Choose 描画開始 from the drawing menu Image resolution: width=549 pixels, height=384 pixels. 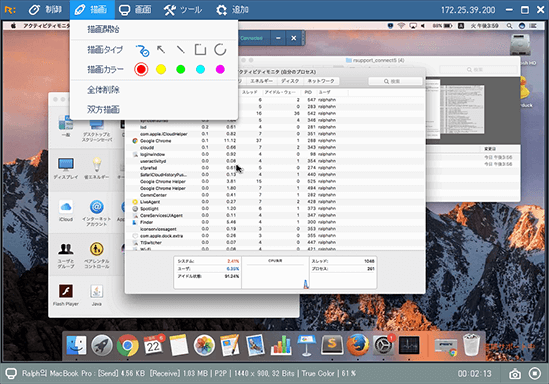pos(103,29)
